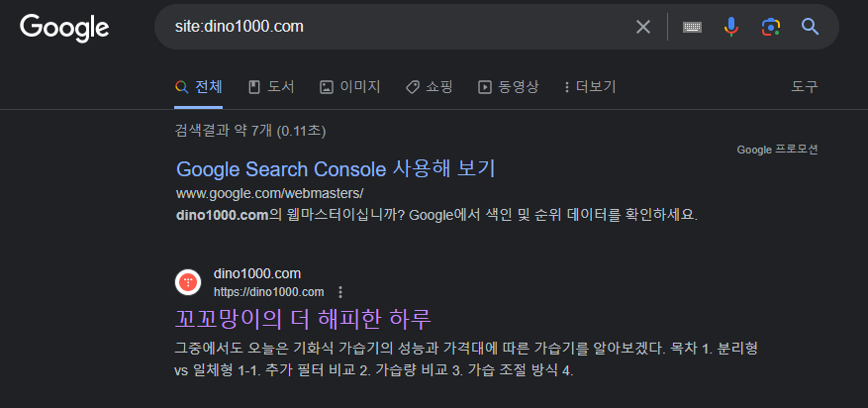Click the snippet starting 그중에서도 오늘은 기화식

466,359
